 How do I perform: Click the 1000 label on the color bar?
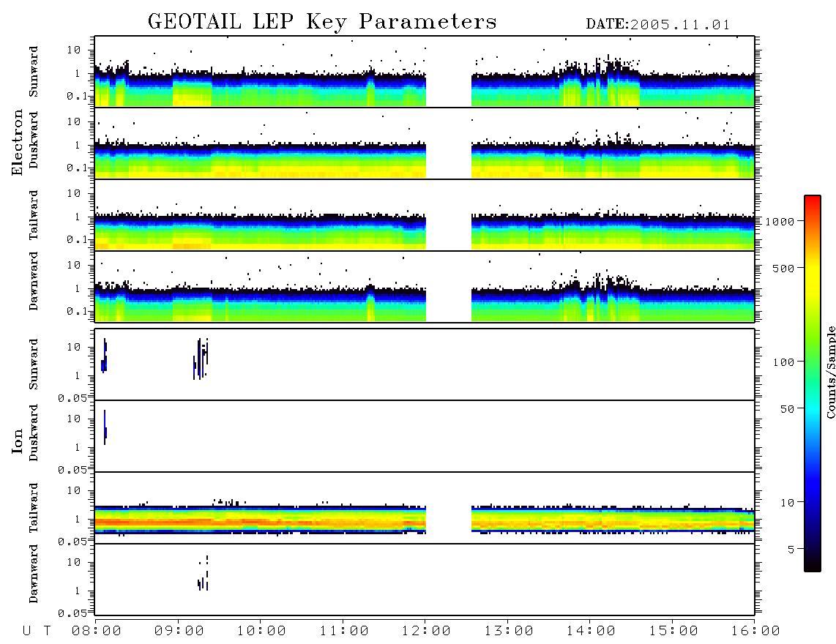click(x=780, y=222)
